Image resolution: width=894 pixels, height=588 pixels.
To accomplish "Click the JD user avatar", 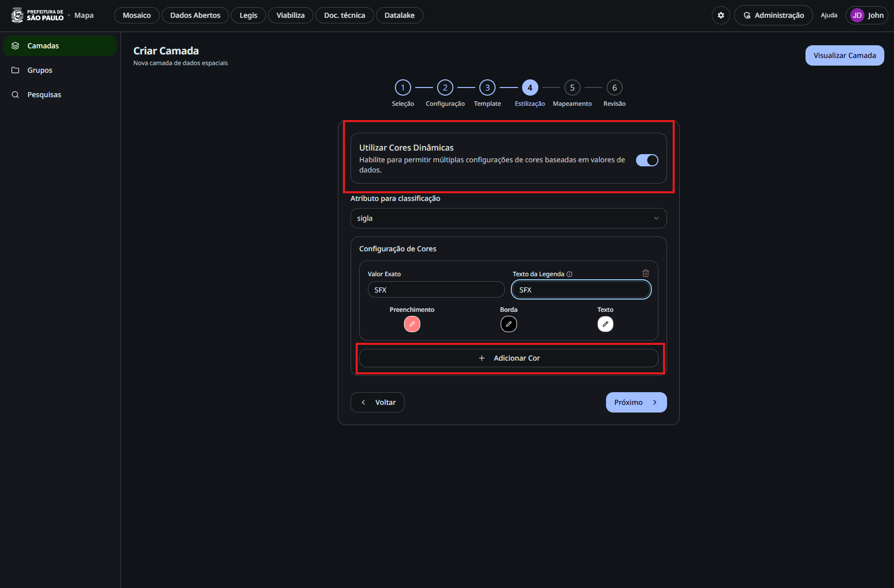I will (857, 15).
